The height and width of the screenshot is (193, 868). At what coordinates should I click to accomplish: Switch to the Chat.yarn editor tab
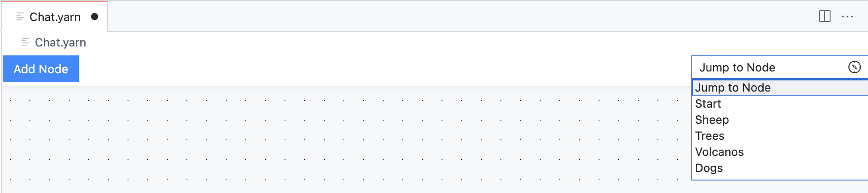[55, 17]
